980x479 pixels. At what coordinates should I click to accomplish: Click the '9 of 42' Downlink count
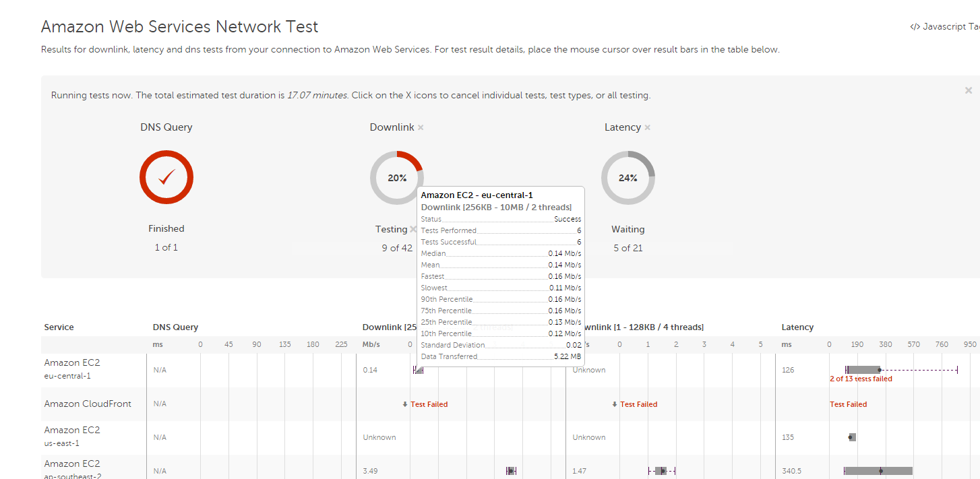(x=397, y=248)
